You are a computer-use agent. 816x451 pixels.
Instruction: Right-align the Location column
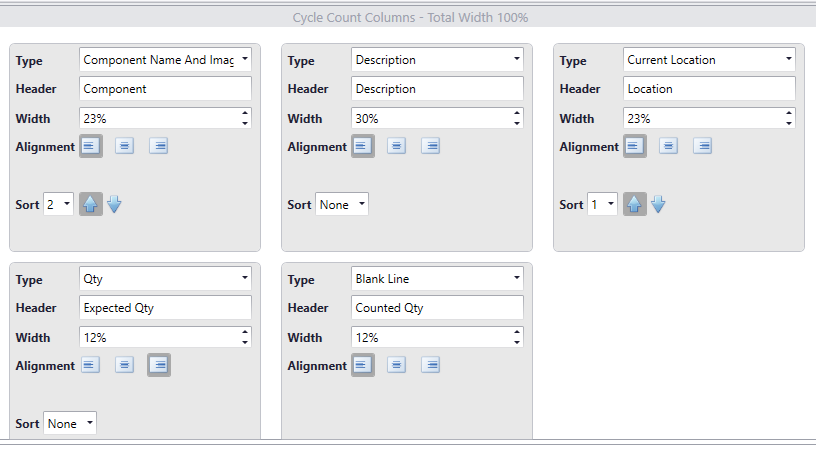[x=703, y=146]
